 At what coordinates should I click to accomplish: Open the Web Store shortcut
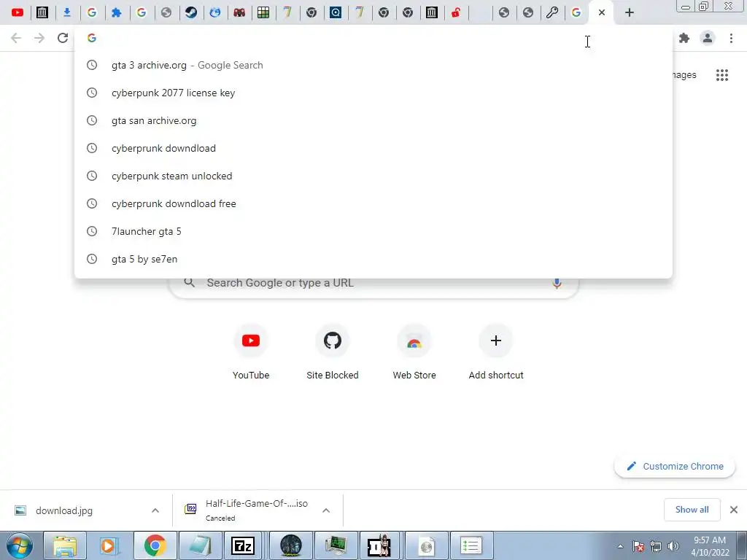tap(414, 351)
